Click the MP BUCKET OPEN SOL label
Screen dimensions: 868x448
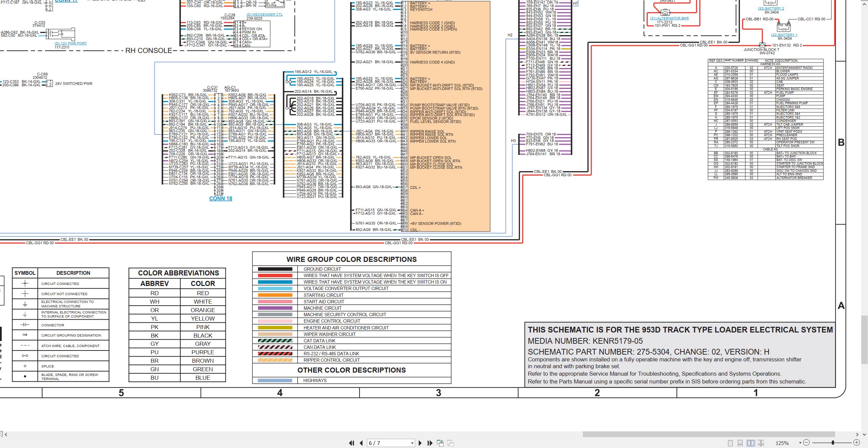tap(431, 158)
